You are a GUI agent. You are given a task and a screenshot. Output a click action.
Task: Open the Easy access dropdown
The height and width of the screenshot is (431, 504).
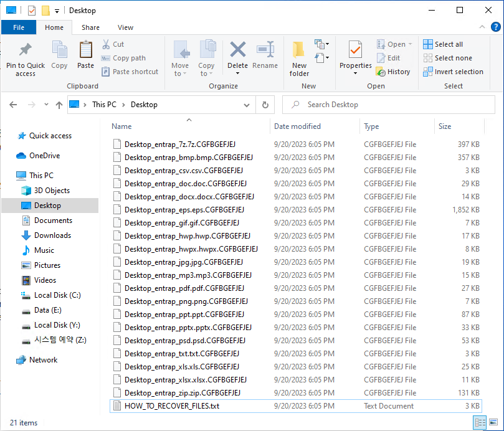point(321,58)
